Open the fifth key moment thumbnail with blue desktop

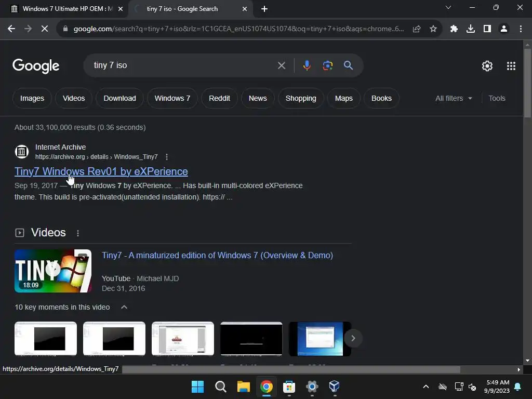(x=320, y=339)
